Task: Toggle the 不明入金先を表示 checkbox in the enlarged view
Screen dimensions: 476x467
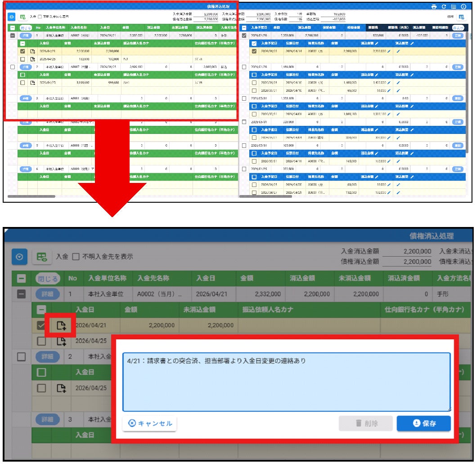Action: click(76, 257)
